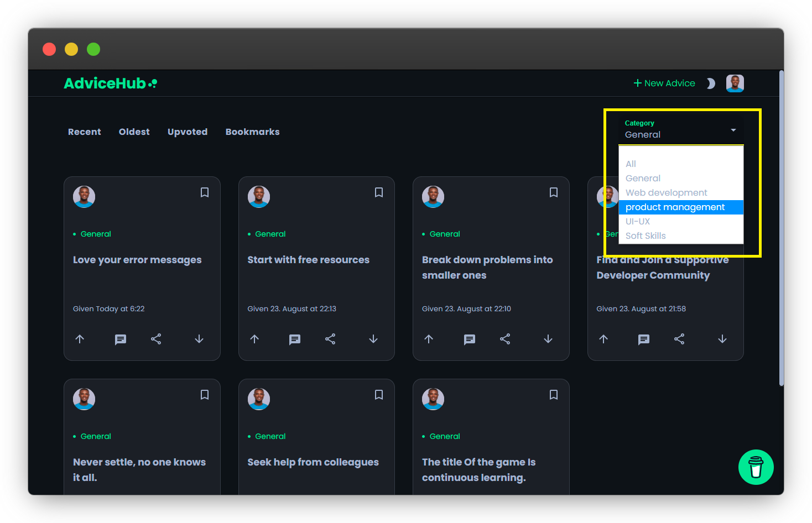Downvote the 'Supportive Developer Community' advice
The image size is (812, 523).
pyautogui.click(x=722, y=339)
